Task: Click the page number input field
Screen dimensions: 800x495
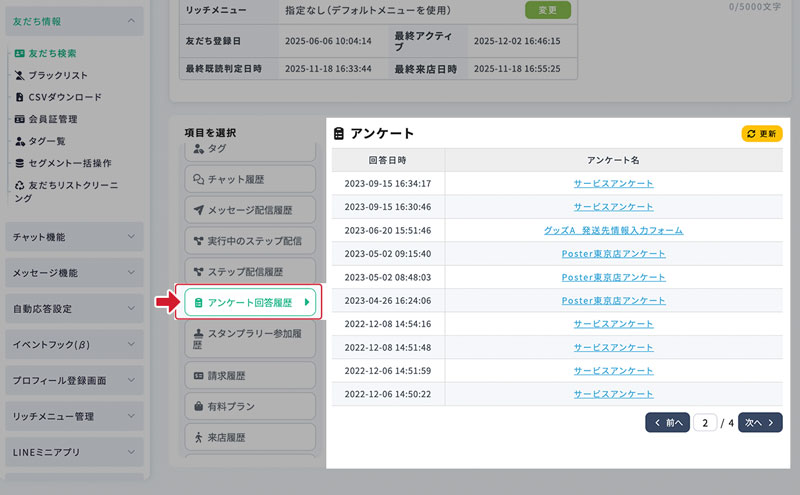Action: tap(706, 423)
